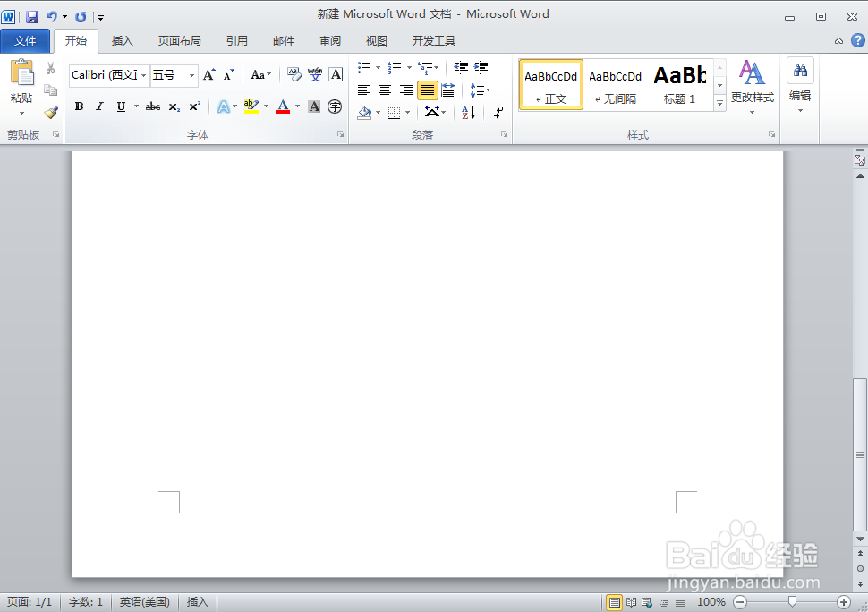Expand underline style dropdown arrow
The image size is (868, 612).
(x=136, y=106)
